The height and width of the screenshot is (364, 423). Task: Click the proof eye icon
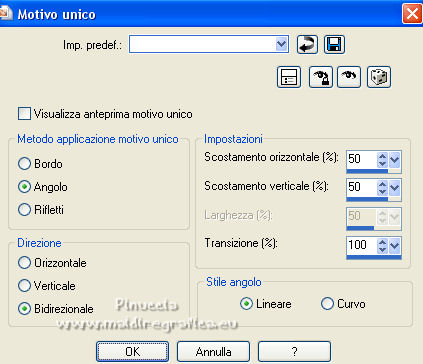tap(349, 77)
